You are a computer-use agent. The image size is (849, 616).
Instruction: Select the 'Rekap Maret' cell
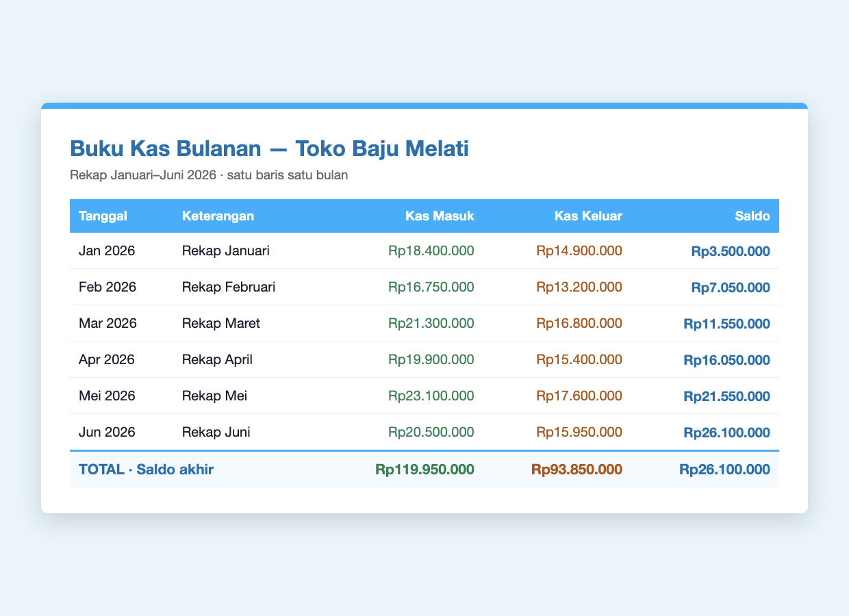pyautogui.click(x=221, y=324)
